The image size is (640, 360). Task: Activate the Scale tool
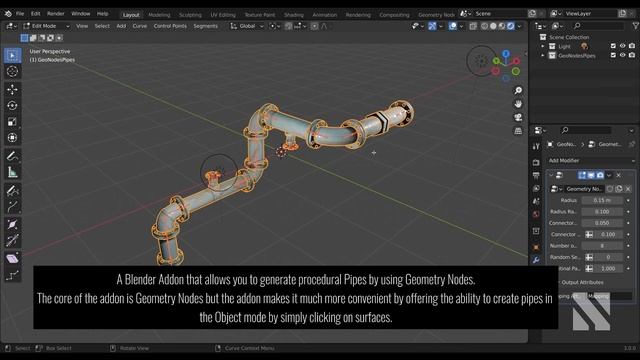click(12, 122)
